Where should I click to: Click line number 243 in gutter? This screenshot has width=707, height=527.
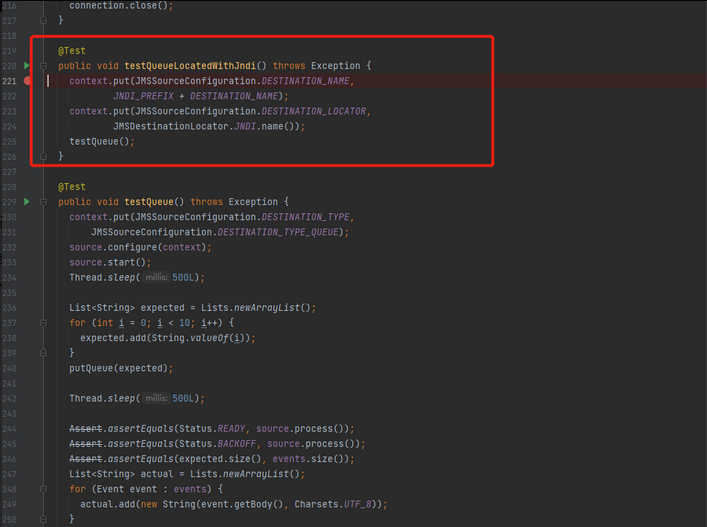[x=9, y=413]
